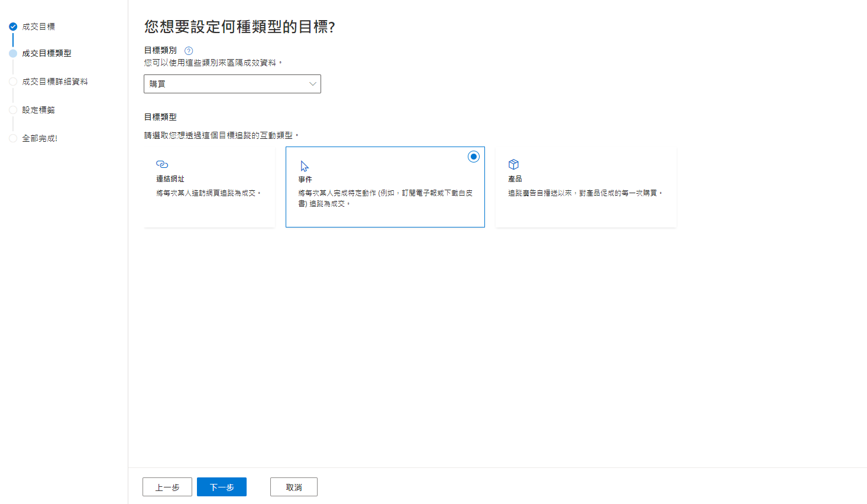The image size is (867, 504).
Task: Go to the 成交目標類型 step
Action: [x=47, y=53]
